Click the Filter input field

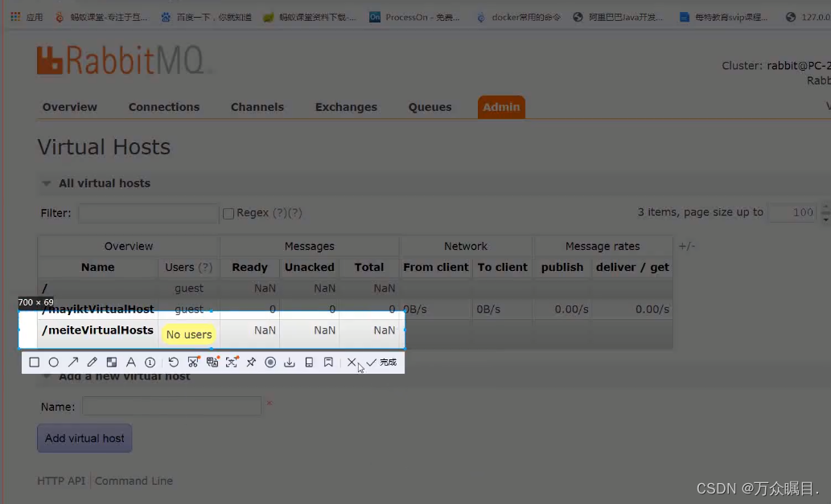click(x=148, y=213)
